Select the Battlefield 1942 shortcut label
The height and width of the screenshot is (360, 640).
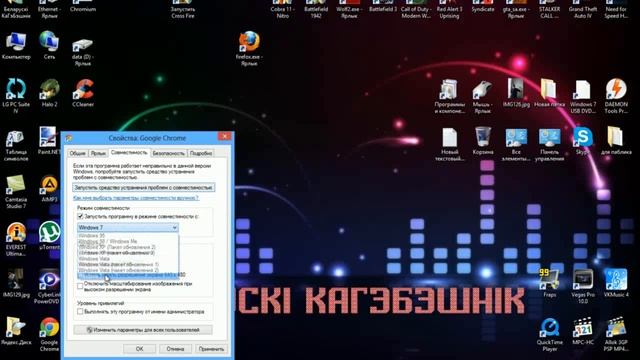pyautogui.click(x=316, y=12)
